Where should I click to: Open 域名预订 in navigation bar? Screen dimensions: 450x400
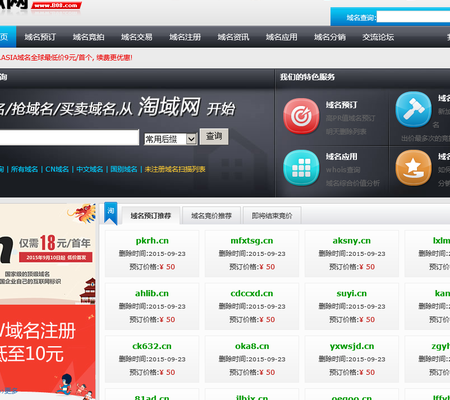tap(40, 37)
